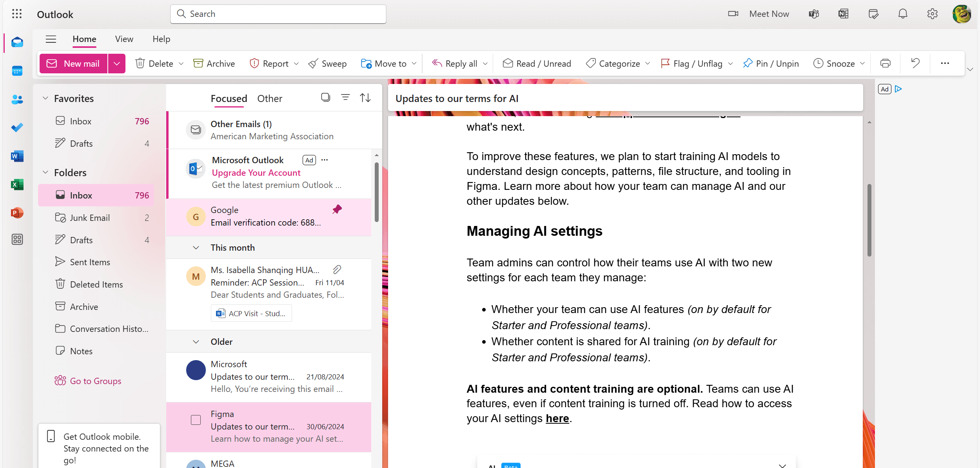Viewport: 980px width, 468px height.
Task: Print the current message
Action: click(885, 63)
